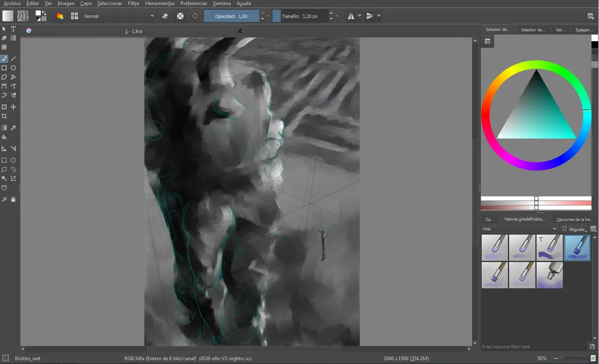
Task: Expand horizontal mirror options arrow
Action: pyautogui.click(x=359, y=16)
